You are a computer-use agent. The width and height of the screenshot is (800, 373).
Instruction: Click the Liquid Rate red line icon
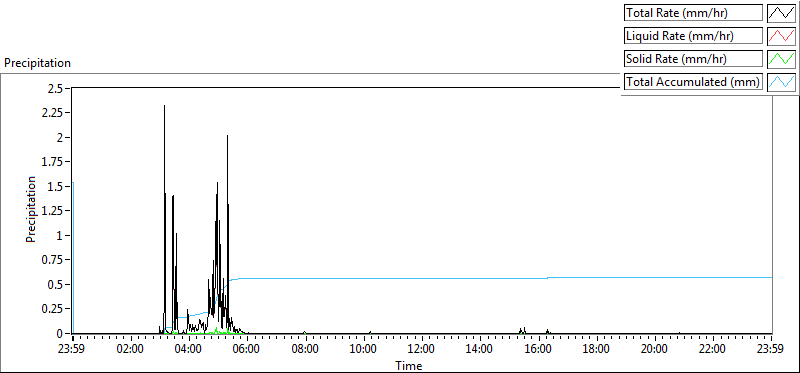[x=781, y=36]
